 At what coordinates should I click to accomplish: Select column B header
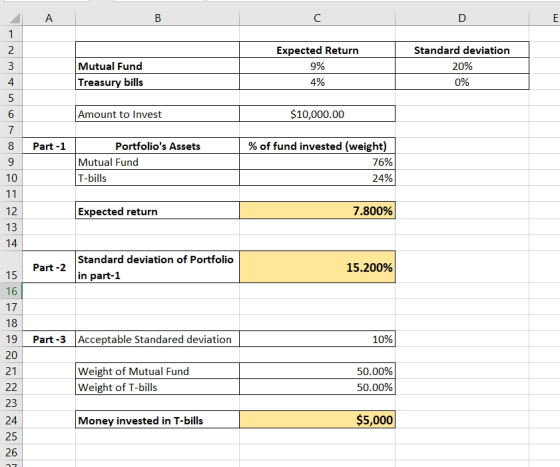(x=158, y=18)
